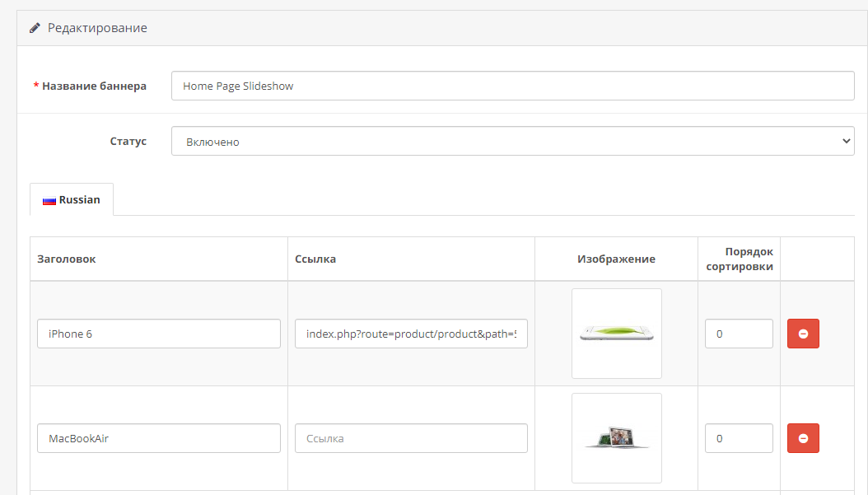
Task: Click the Ссылка column header
Action: coord(315,259)
